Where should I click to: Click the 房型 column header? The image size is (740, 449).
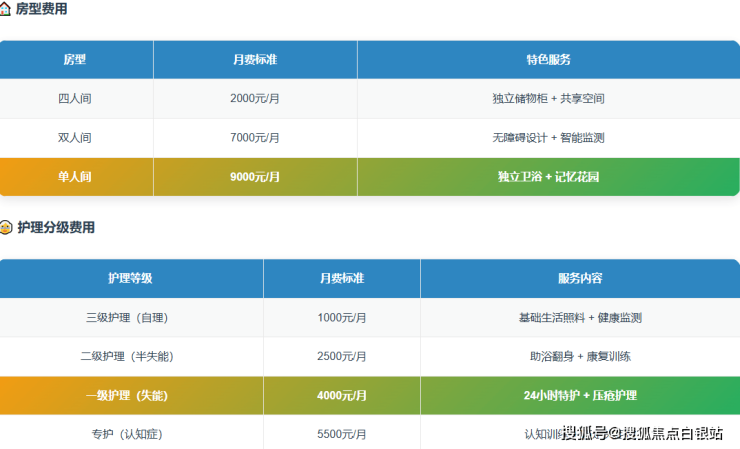75,60
